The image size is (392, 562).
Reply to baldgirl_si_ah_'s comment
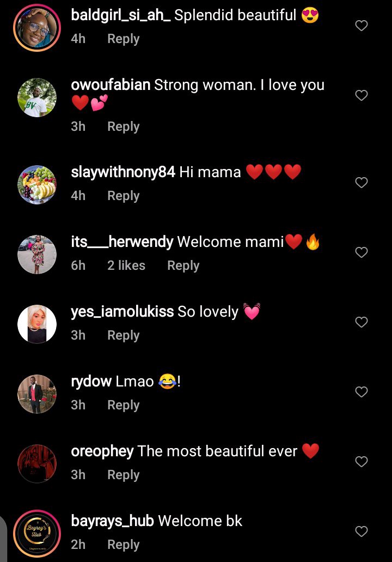pyautogui.click(x=123, y=39)
